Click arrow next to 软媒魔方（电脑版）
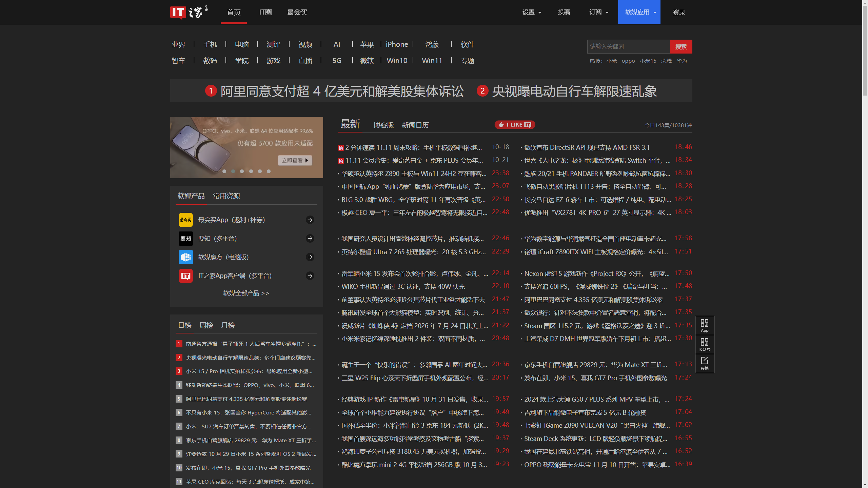 coord(310,257)
